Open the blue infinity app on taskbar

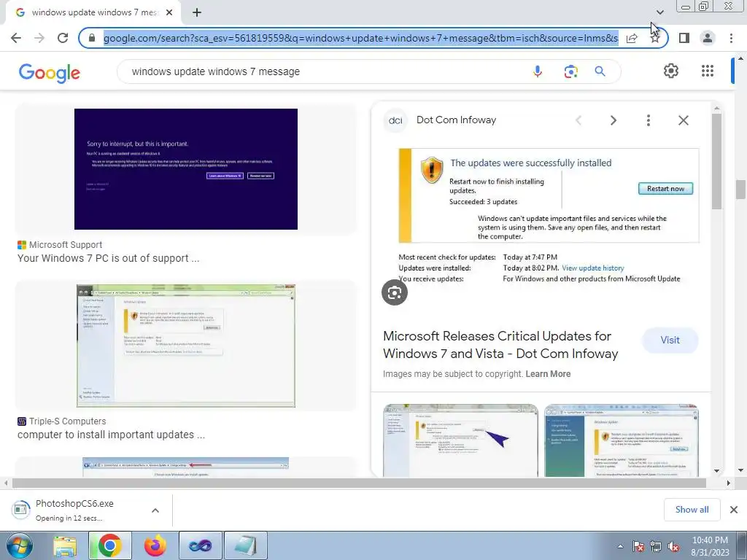click(x=200, y=545)
